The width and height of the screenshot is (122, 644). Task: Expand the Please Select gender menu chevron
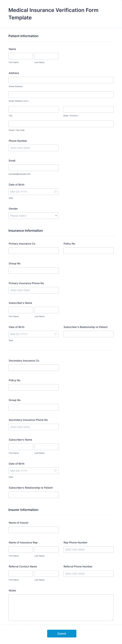56,215
